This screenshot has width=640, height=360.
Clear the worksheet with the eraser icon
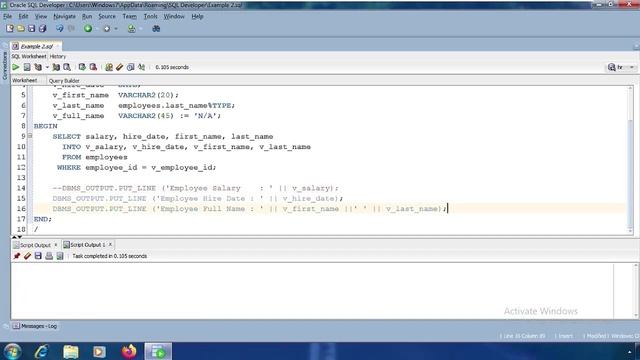(120, 67)
